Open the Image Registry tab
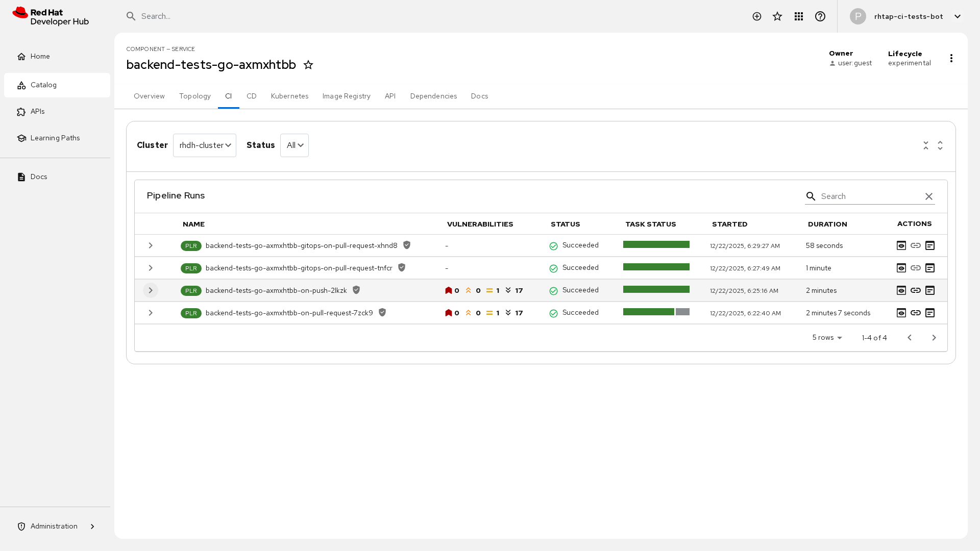Screen dimensions: 980x551 point(346,96)
